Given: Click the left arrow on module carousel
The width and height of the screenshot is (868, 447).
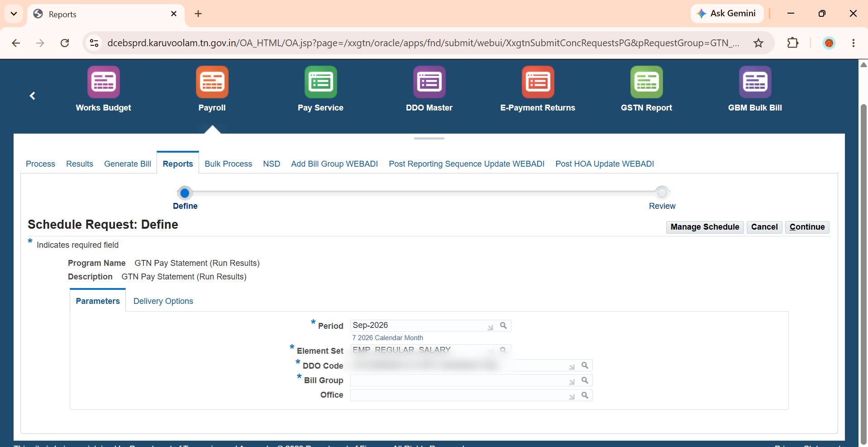Looking at the screenshot, I should [x=32, y=96].
